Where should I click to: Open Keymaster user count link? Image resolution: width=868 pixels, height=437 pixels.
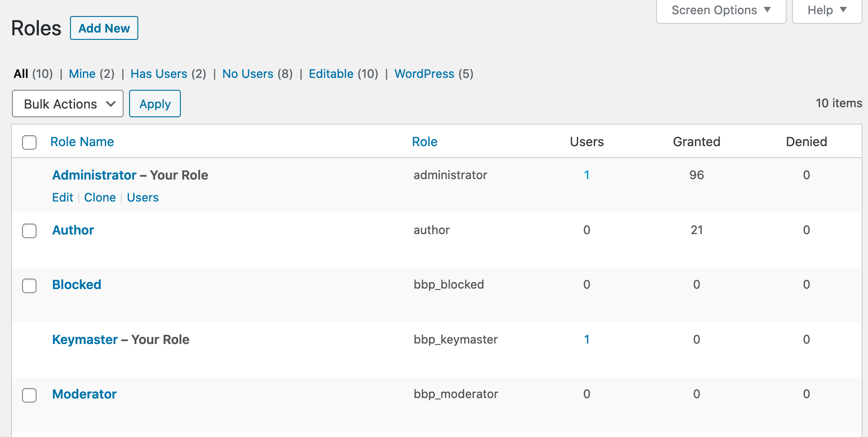coord(586,339)
